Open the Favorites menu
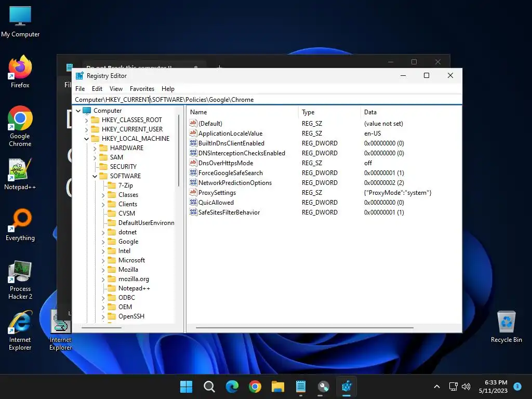 142,88
